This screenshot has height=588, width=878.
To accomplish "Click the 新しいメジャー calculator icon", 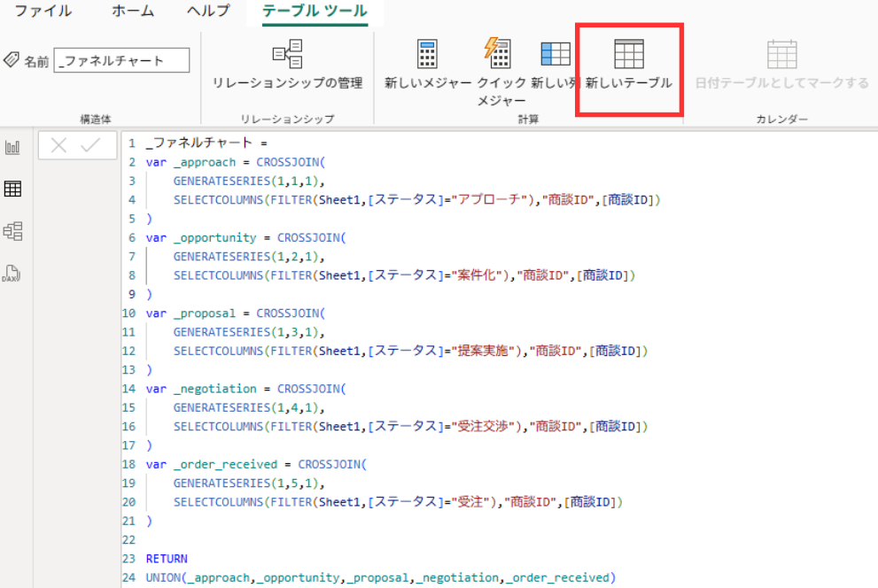I will coord(427,54).
